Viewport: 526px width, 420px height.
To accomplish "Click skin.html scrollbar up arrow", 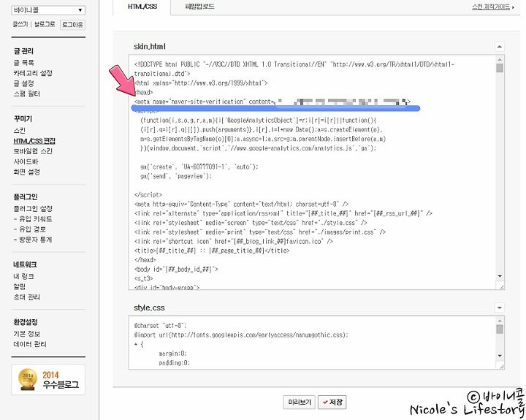I will click(x=500, y=60).
